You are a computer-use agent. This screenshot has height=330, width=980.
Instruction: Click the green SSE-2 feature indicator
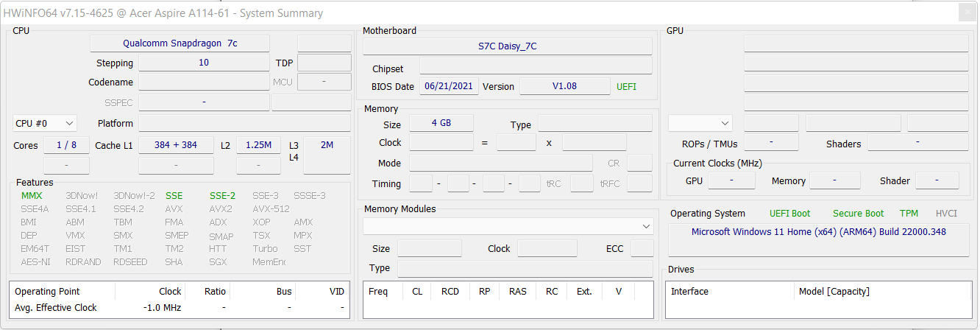[222, 196]
